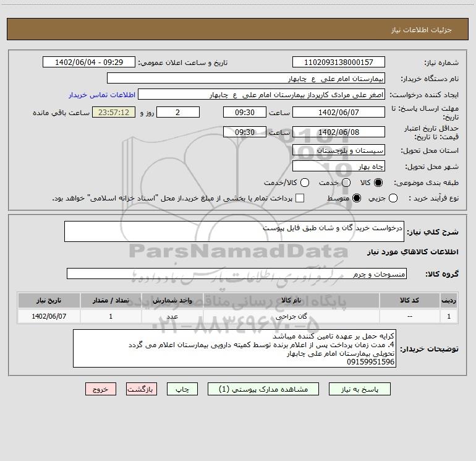Click the شماره نیاز number field
476x461 pixels.
pos(339,62)
